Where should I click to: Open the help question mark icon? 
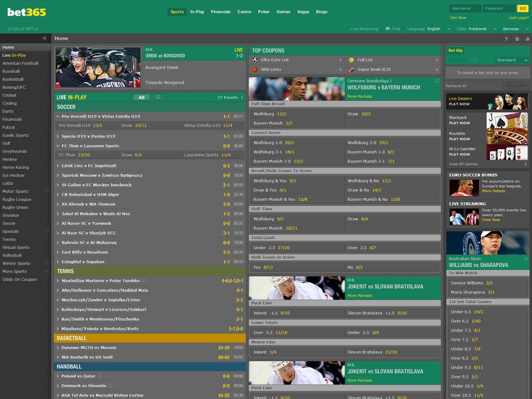507,39
